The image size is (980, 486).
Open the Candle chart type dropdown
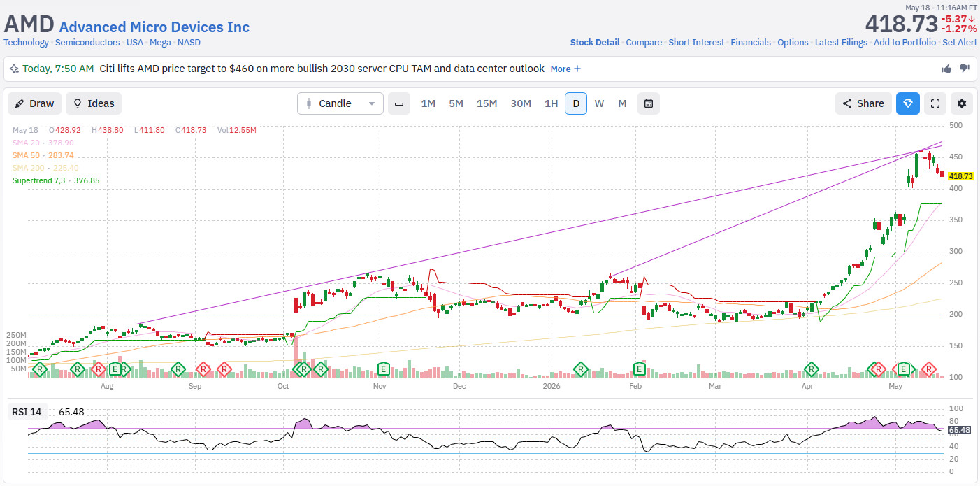click(x=340, y=103)
